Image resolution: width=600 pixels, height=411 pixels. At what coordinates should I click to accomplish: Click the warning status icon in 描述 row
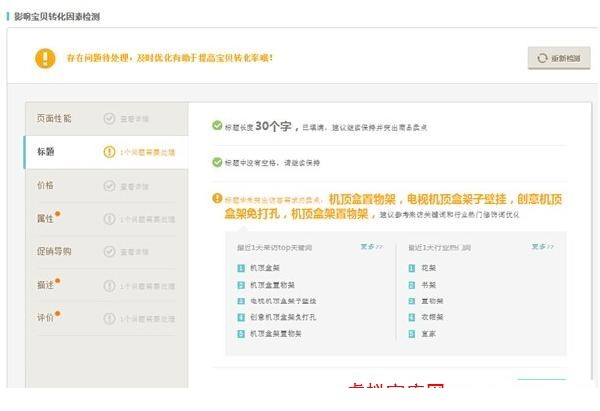(109, 285)
